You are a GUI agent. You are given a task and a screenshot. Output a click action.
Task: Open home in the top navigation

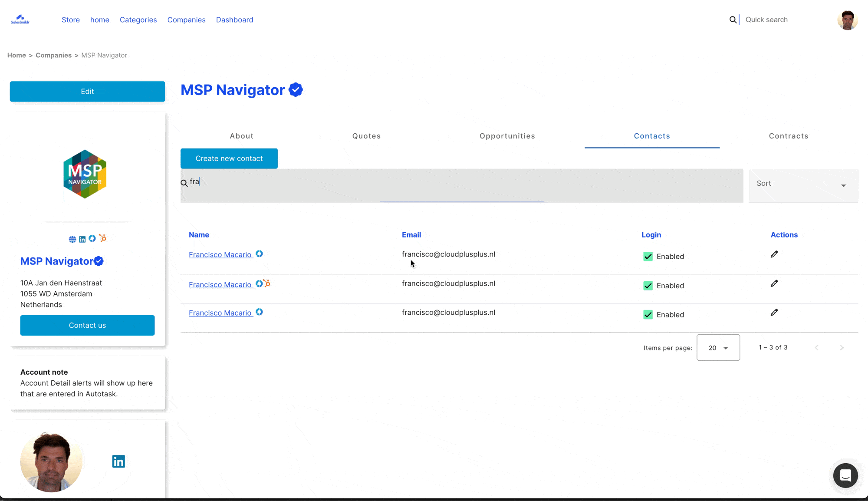pyautogui.click(x=100, y=20)
